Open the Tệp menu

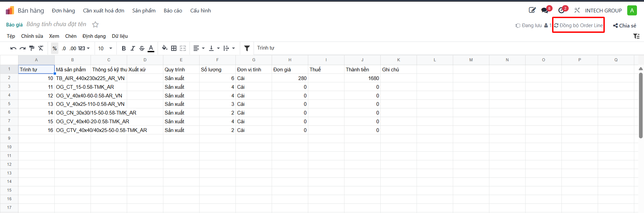tap(11, 36)
